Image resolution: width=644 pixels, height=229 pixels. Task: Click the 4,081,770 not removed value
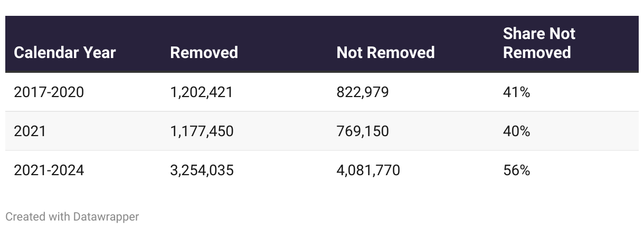(368, 170)
